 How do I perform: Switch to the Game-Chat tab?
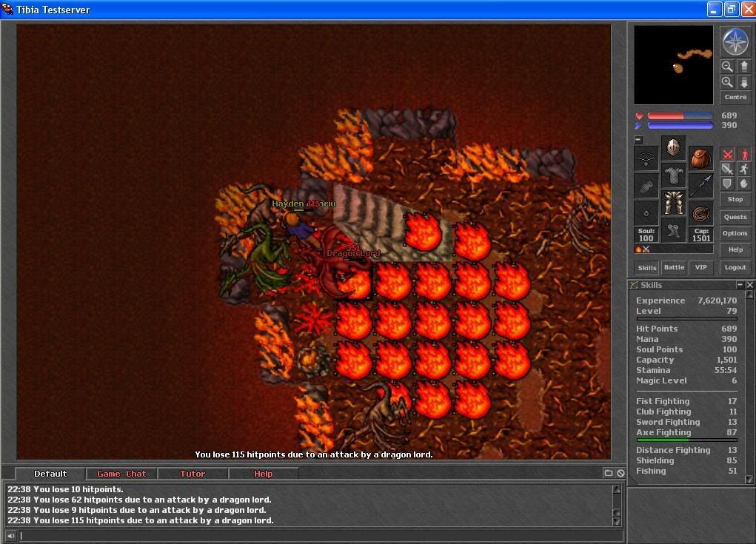click(x=121, y=474)
